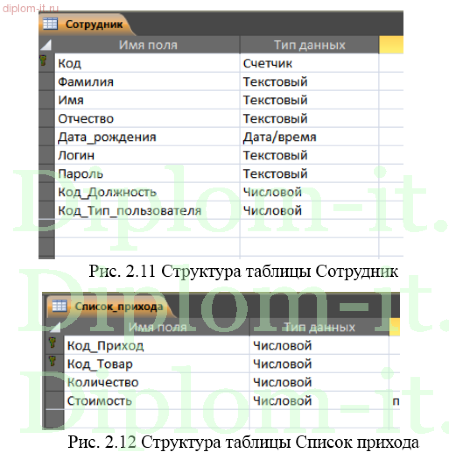This screenshot has height=460, width=449.
Task: Select all rows corner in Список_прихода table
Action: pos(55,327)
